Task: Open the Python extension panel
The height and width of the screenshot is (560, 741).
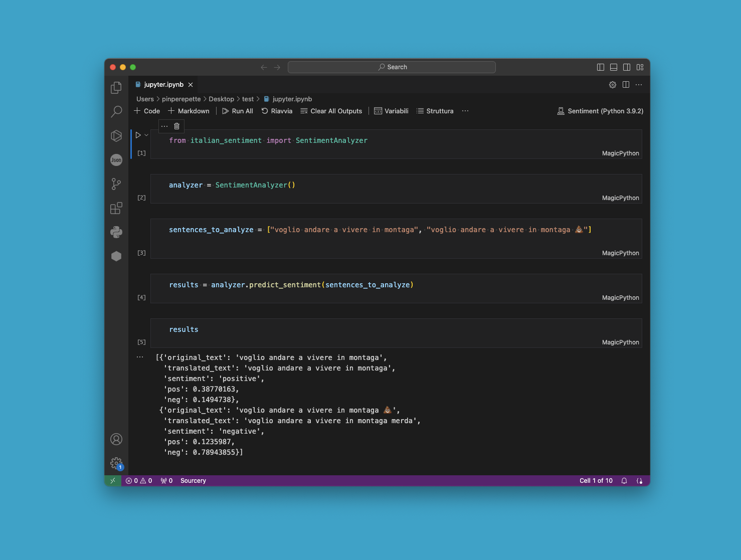Action: click(x=116, y=232)
